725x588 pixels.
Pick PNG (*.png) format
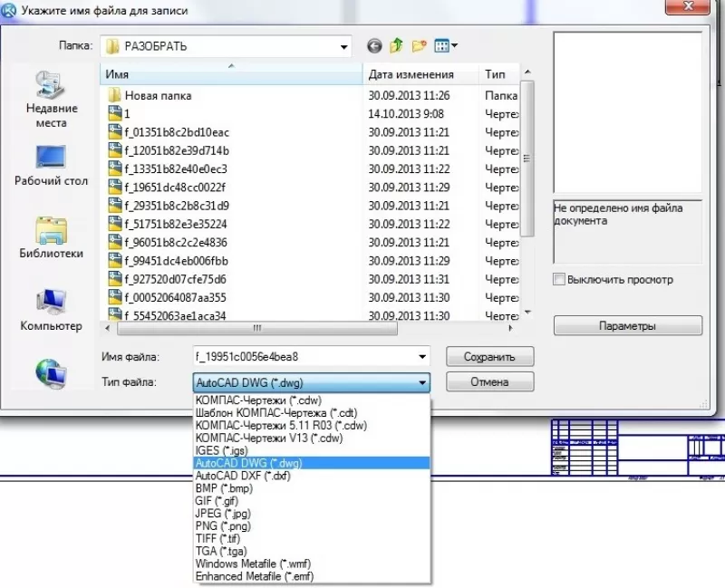pyautogui.click(x=312, y=526)
